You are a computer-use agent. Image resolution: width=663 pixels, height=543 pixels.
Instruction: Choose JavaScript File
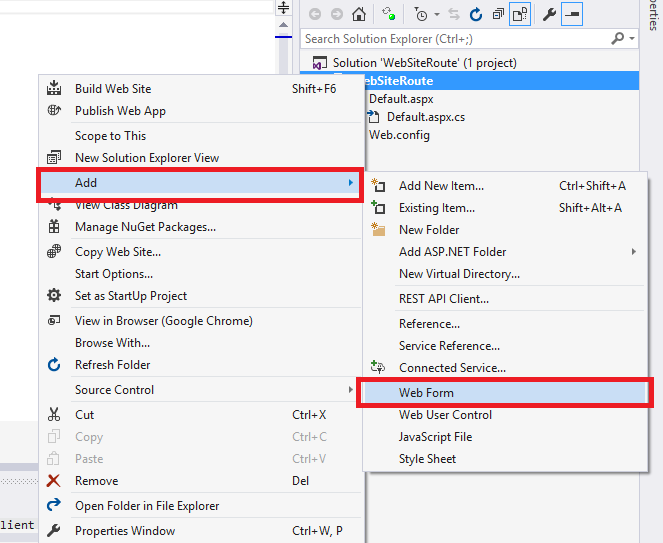click(x=505, y=437)
